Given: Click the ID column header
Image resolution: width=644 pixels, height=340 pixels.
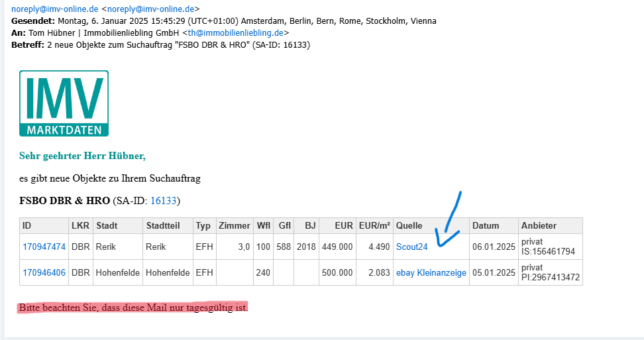Looking at the screenshot, I should [27, 226].
